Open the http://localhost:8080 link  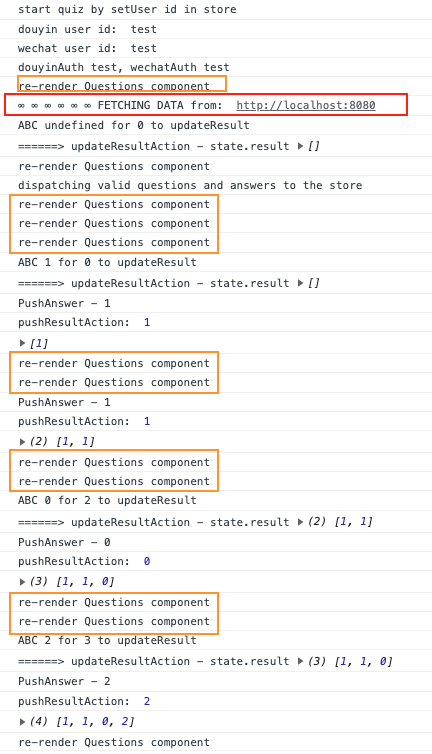(305, 105)
